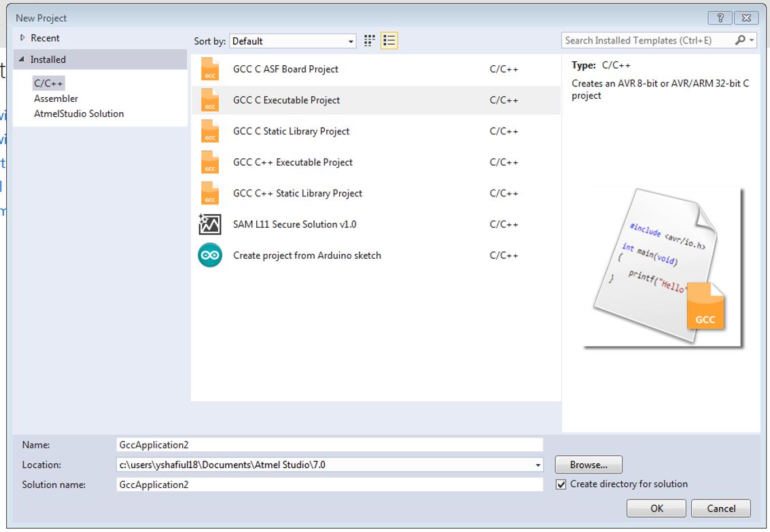Expand the Recent templates section
770x532 pixels.
pos(22,38)
